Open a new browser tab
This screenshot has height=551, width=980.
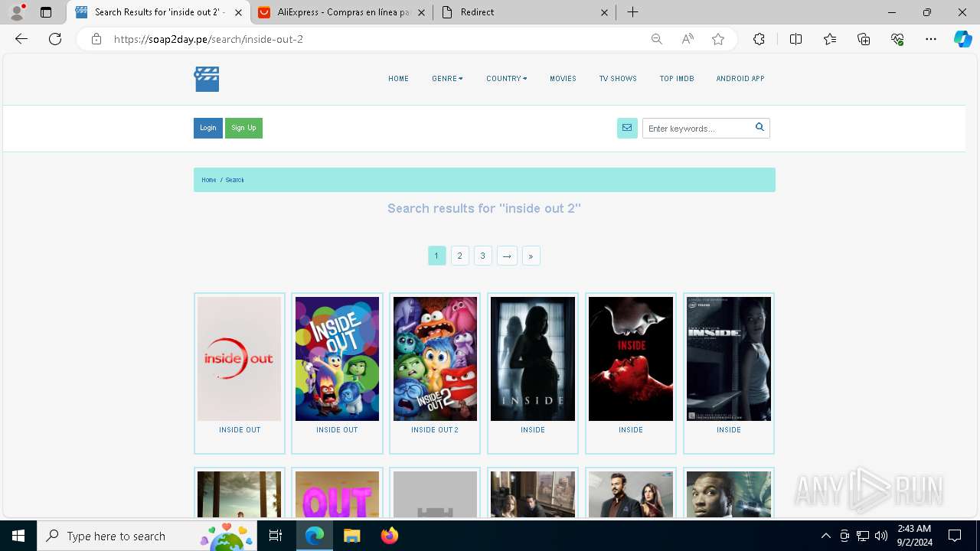click(632, 12)
